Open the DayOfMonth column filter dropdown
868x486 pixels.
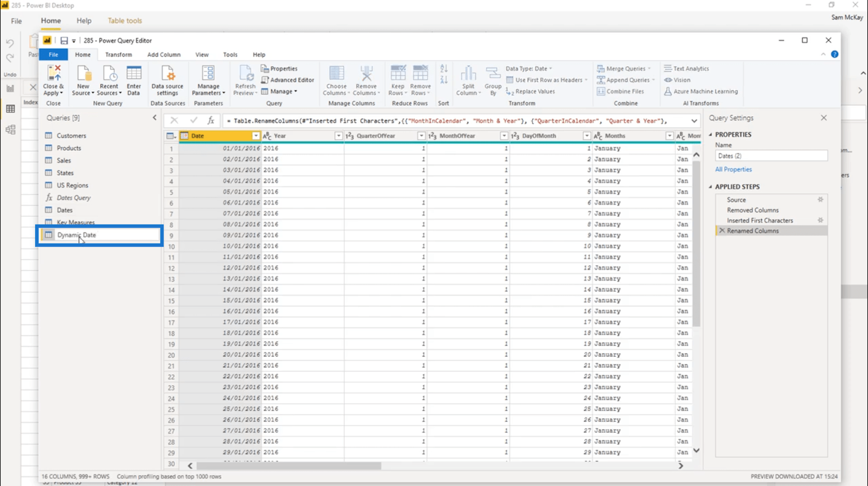tap(586, 136)
